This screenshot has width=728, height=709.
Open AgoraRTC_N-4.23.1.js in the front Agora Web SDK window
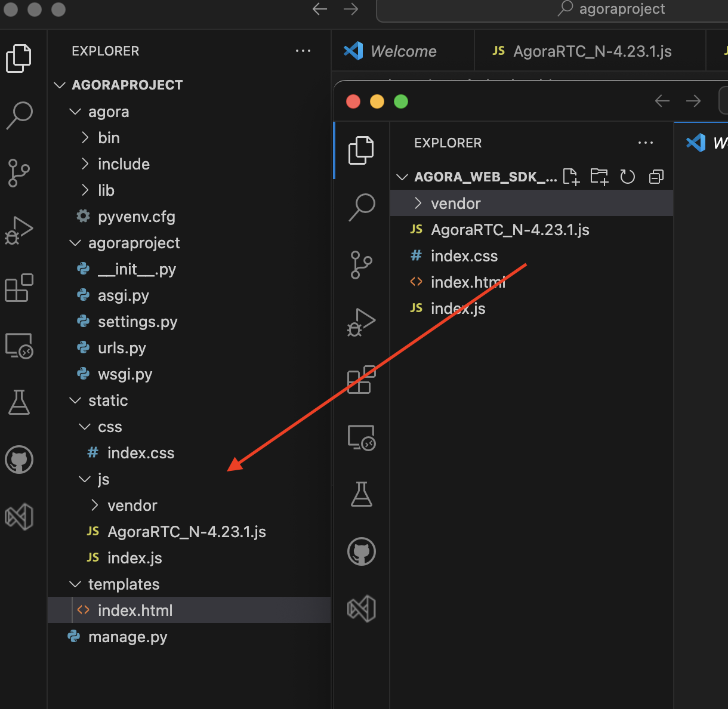532,230
